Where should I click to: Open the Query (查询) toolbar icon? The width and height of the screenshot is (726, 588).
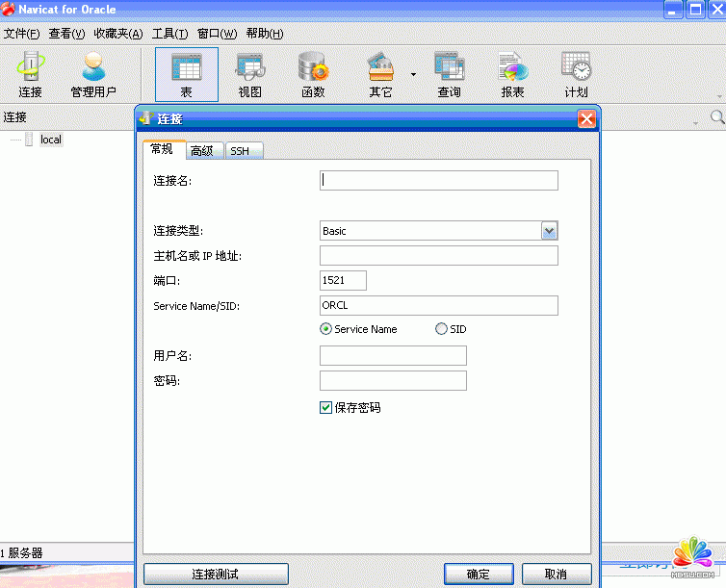(449, 74)
